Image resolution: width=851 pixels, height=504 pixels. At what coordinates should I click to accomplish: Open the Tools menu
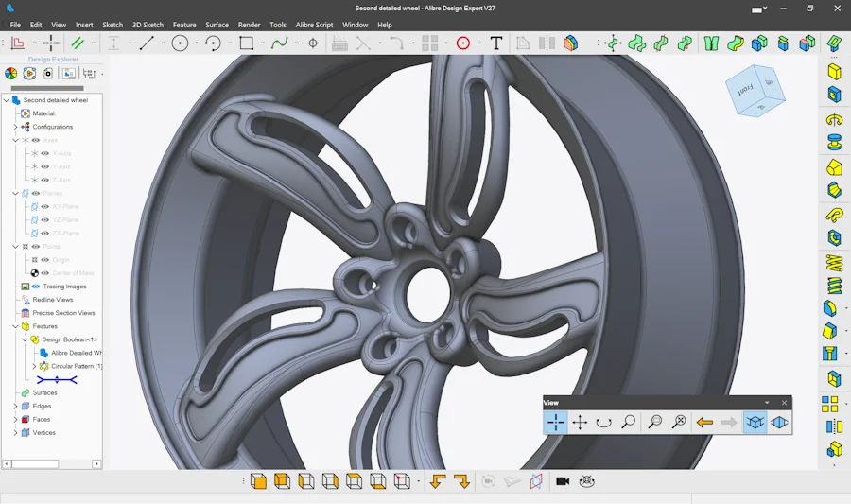click(x=278, y=25)
